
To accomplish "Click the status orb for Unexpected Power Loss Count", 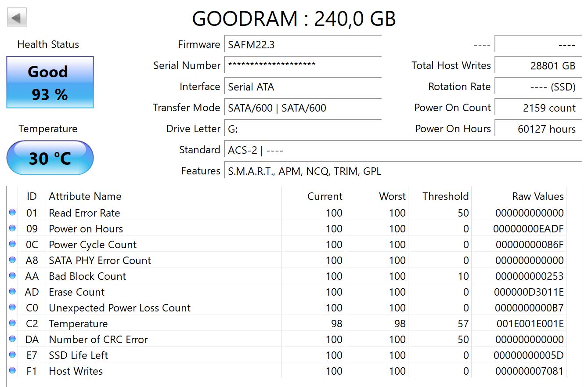I will (12, 307).
